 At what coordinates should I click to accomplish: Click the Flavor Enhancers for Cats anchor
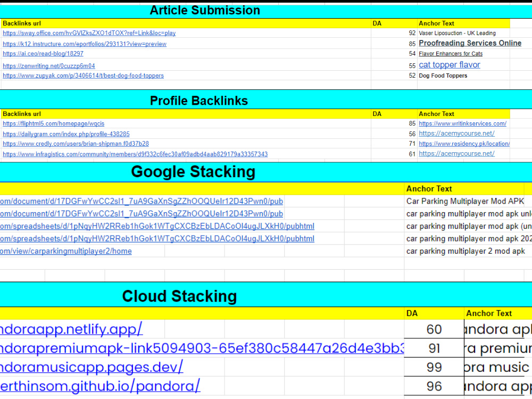tap(451, 54)
